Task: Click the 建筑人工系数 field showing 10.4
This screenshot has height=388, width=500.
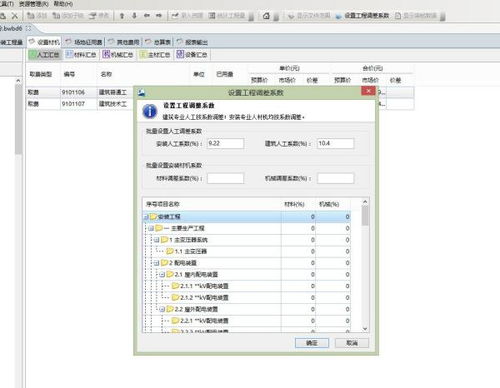Action: point(335,143)
